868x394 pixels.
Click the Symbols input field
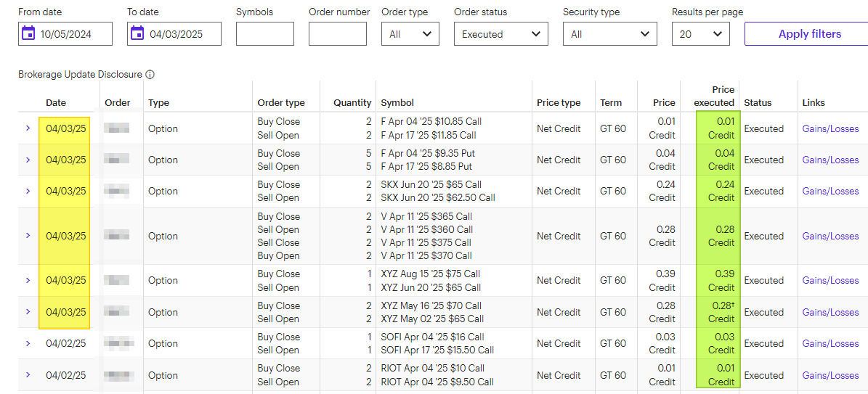pos(265,34)
